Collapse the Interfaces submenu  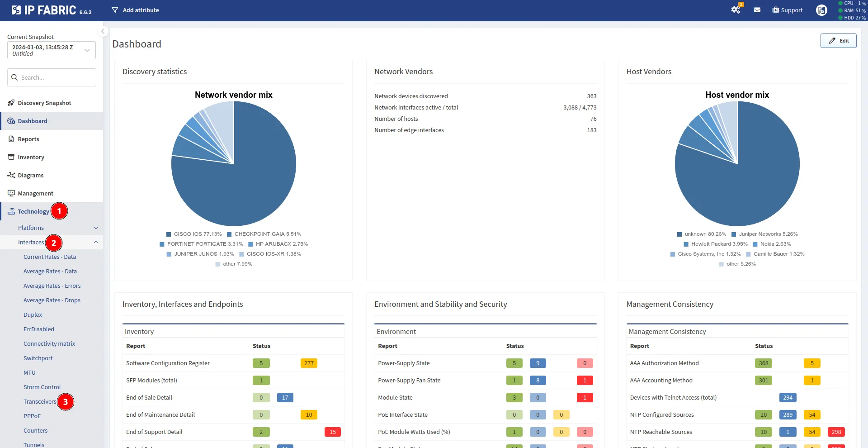(96, 242)
